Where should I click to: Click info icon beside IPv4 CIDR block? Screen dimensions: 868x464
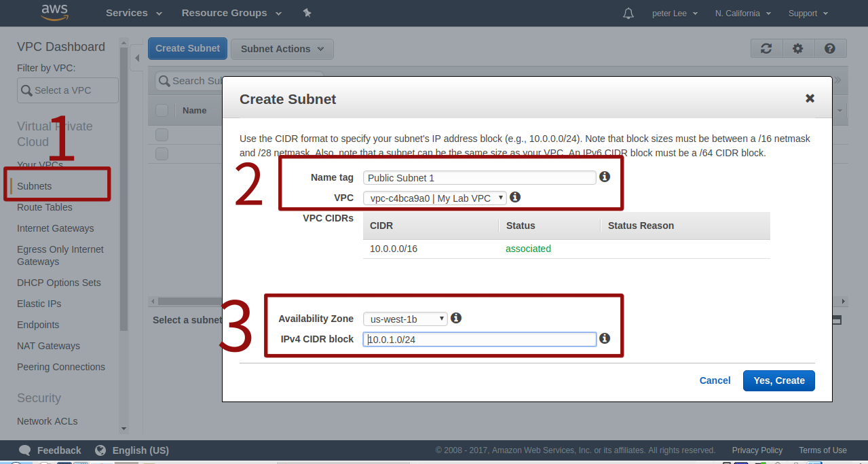tap(605, 338)
